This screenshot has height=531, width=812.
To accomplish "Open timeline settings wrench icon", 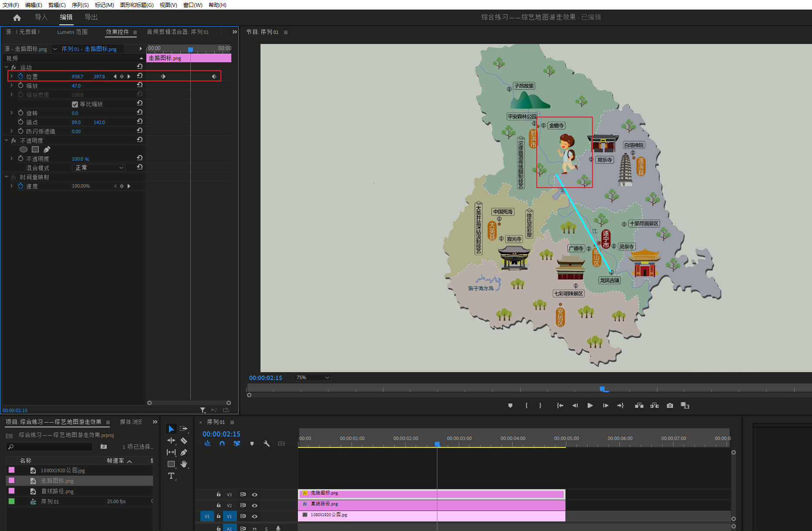I will tap(267, 444).
